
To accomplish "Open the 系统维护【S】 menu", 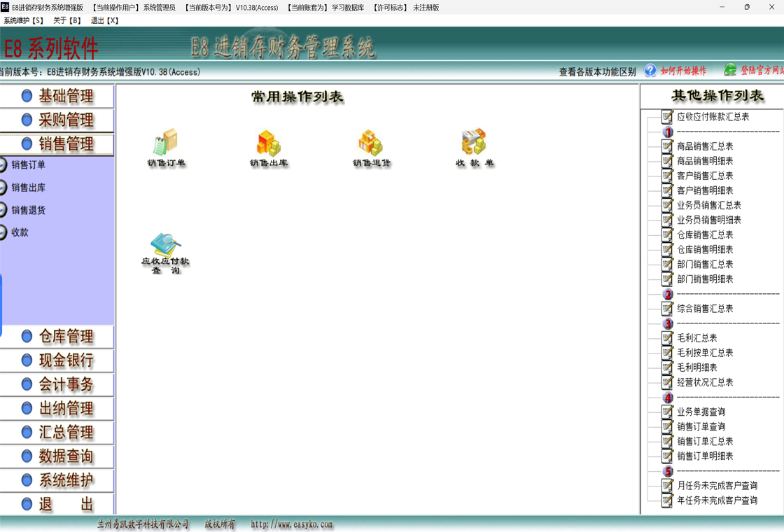I will click(24, 21).
